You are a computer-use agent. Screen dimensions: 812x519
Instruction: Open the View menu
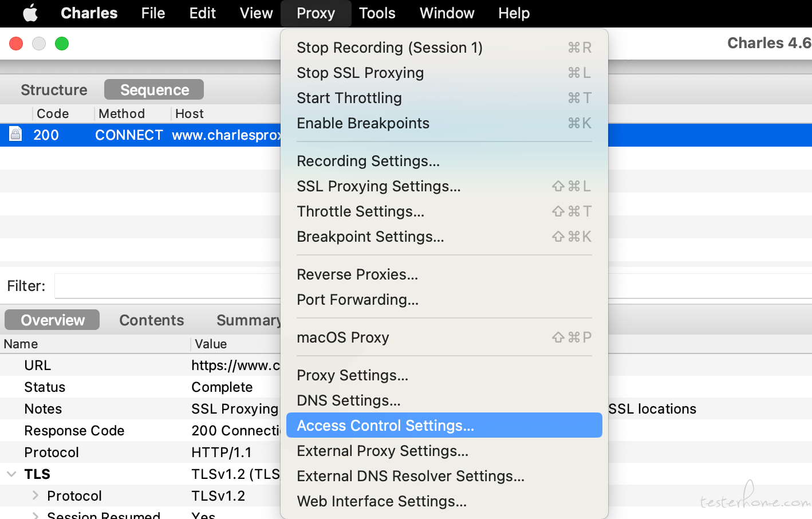click(x=256, y=13)
